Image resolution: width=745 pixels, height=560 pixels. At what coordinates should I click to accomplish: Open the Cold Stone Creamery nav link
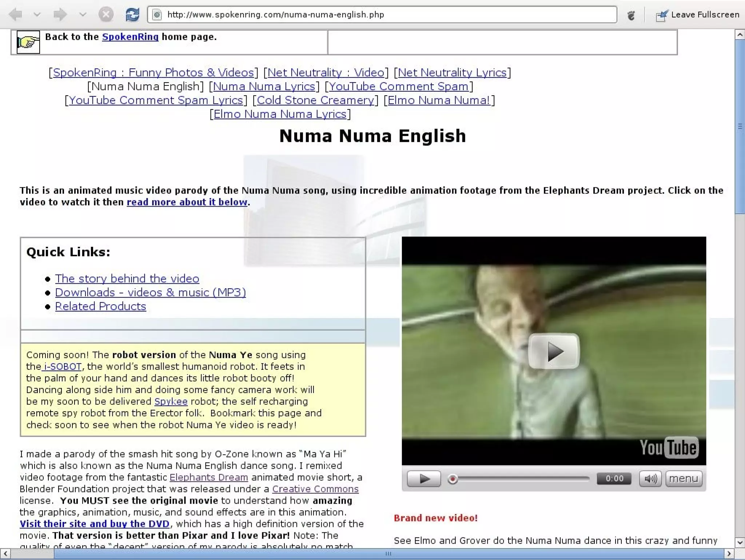pyautogui.click(x=315, y=100)
